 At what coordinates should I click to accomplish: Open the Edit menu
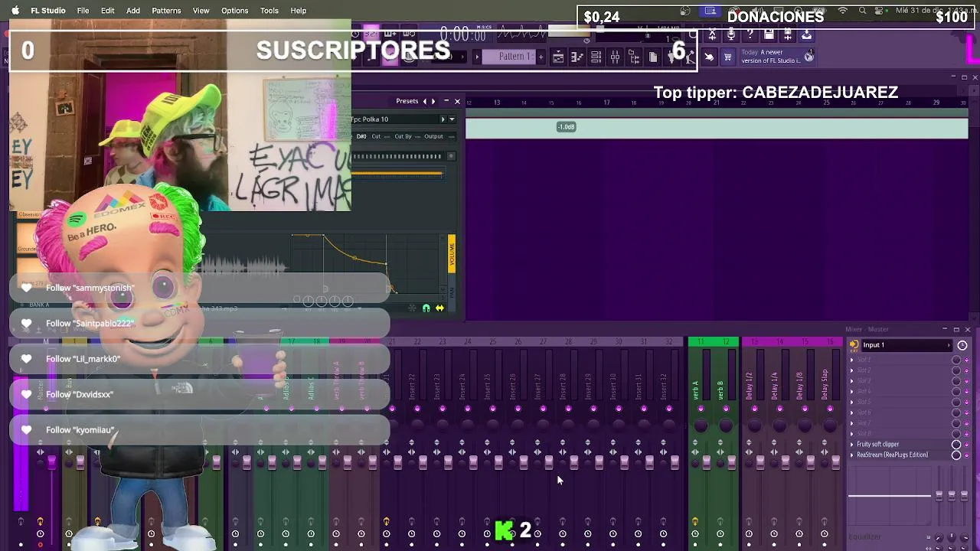tap(107, 11)
